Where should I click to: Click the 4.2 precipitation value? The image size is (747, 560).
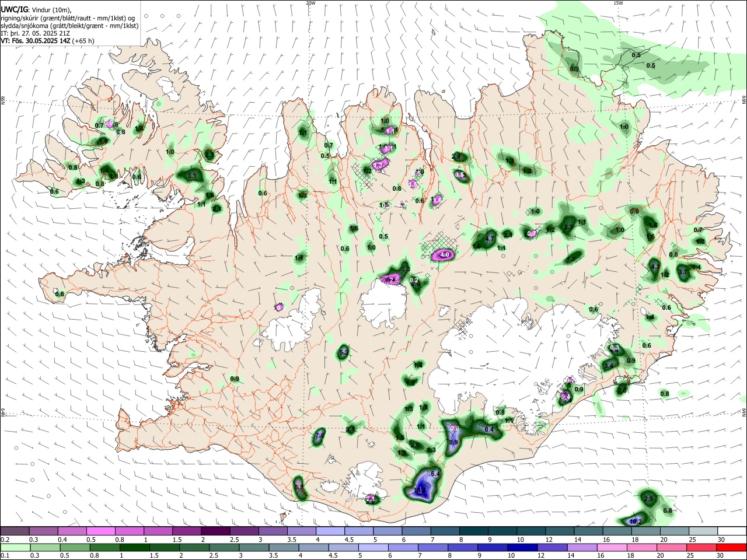(x=655, y=267)
